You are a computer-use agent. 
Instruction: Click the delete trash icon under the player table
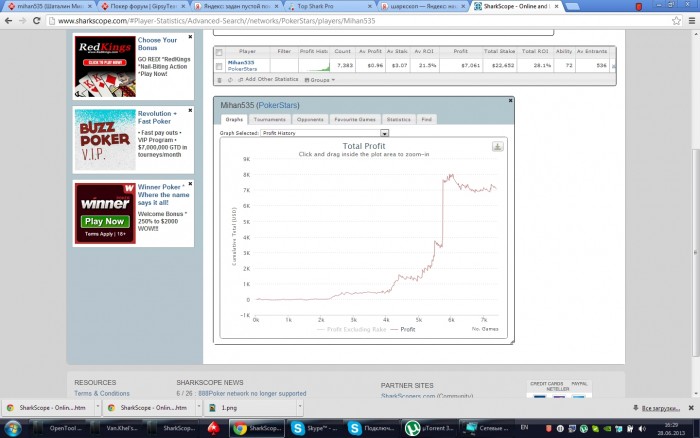click(x=219, y=80)
